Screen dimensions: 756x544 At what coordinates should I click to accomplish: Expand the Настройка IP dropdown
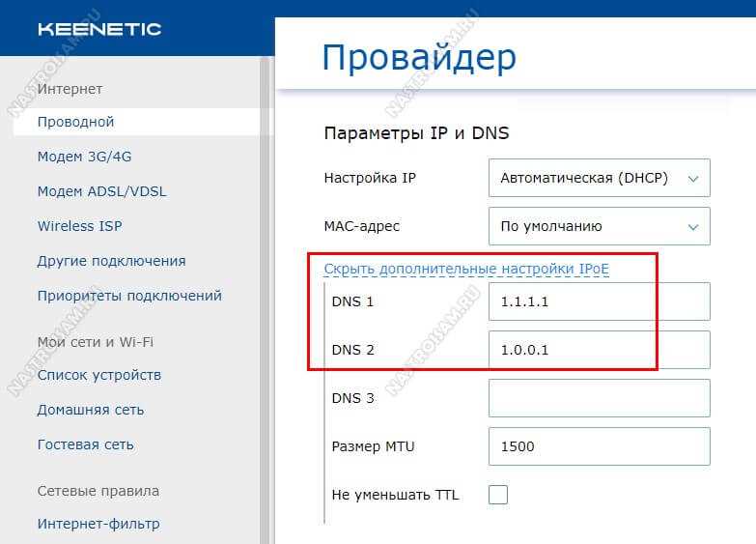pos(600,178)
